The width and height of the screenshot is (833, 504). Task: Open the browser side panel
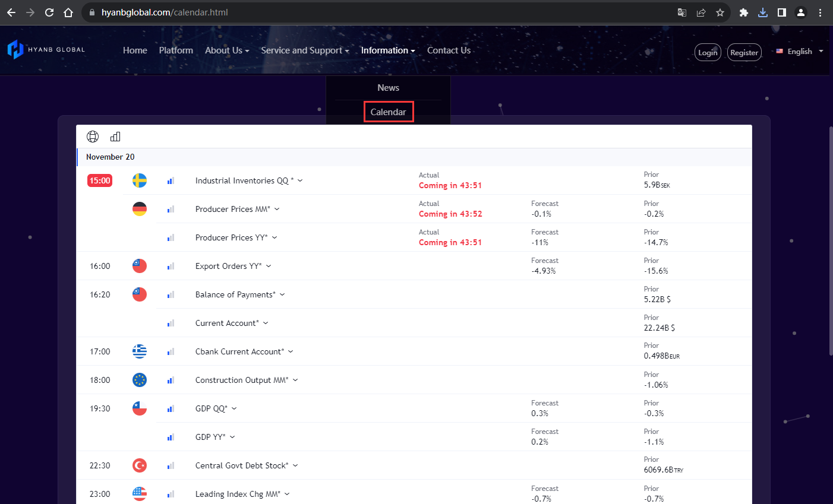tap(782, 12)
